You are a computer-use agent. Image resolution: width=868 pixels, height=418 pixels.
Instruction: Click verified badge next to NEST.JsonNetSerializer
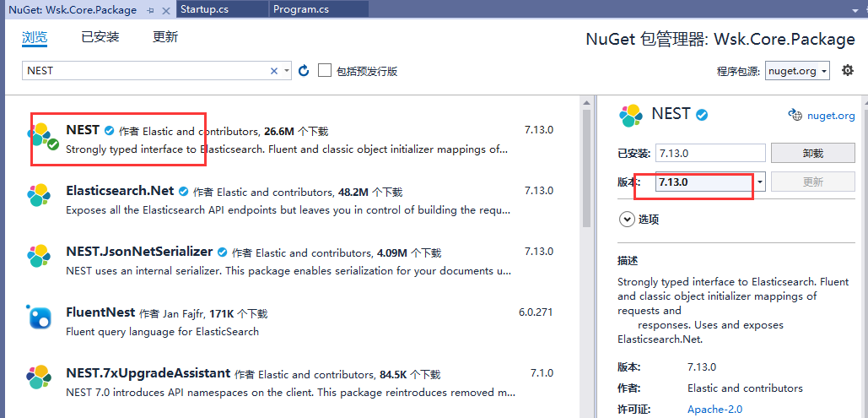point(223,252)
